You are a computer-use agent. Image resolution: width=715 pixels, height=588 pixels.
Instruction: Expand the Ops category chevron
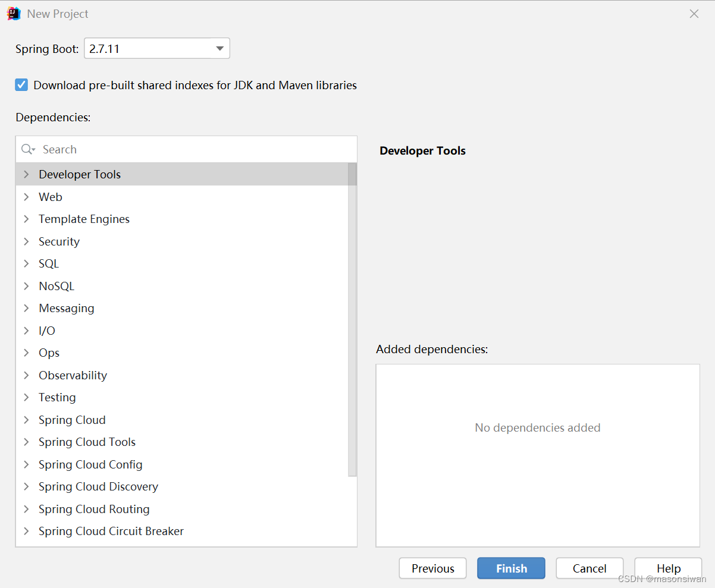click(26, 353)
